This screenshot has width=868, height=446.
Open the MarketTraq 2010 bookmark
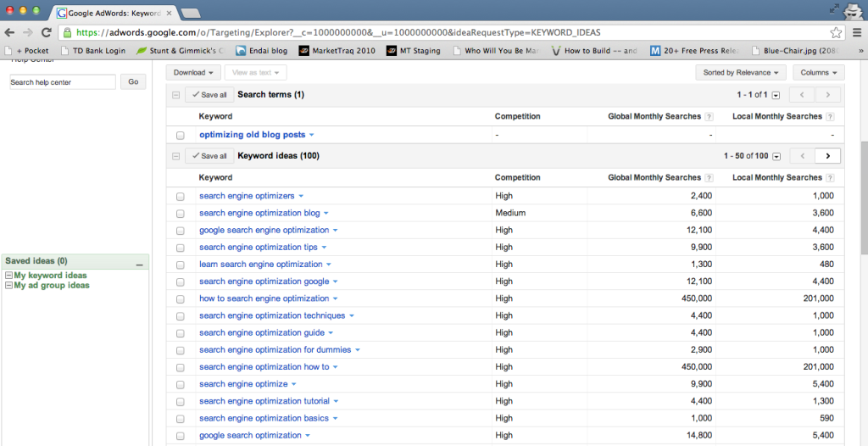337,50
